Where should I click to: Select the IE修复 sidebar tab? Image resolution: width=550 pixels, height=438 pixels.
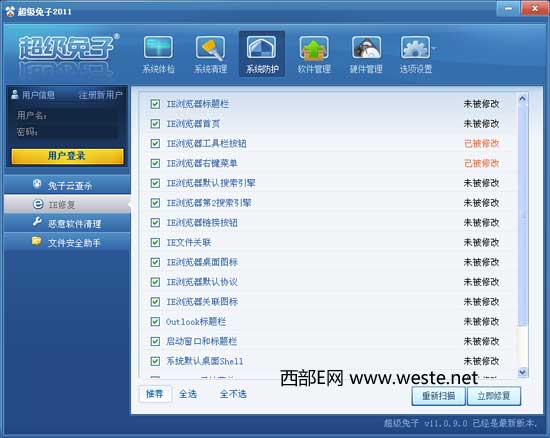click(67, 204)
